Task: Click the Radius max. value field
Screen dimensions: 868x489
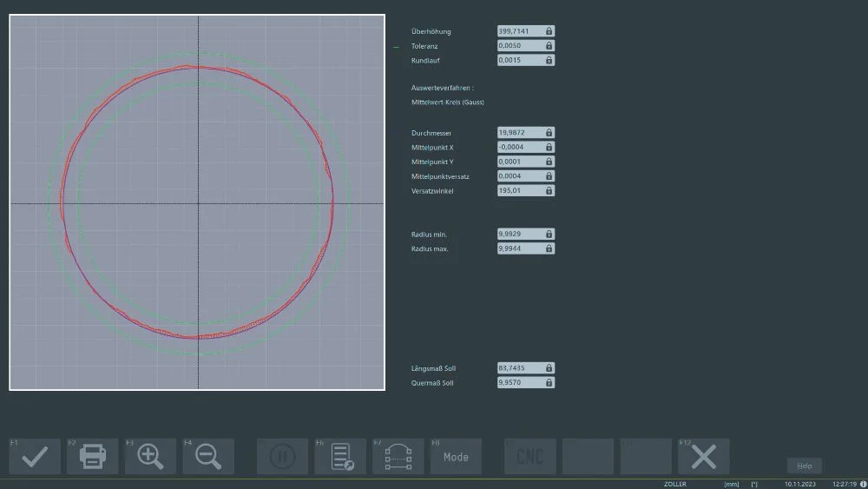Action: pos(520,248)
